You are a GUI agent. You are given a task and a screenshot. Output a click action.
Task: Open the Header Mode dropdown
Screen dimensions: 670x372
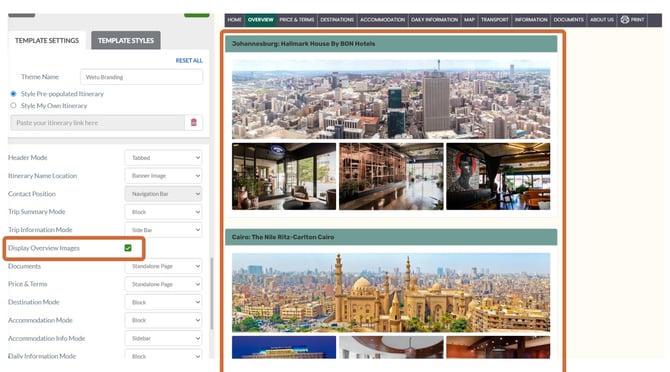point(163,158)
